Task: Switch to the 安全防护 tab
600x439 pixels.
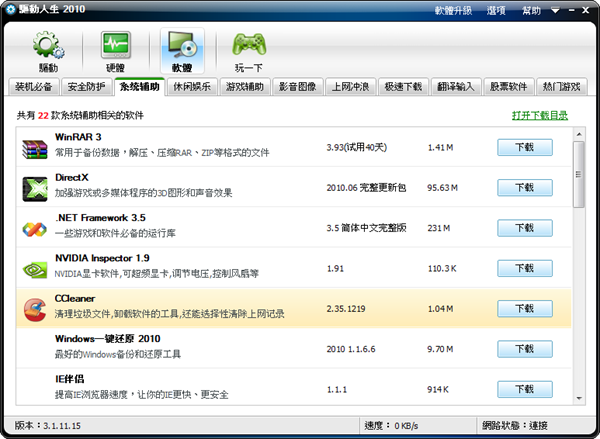Action: click(86, 87)
